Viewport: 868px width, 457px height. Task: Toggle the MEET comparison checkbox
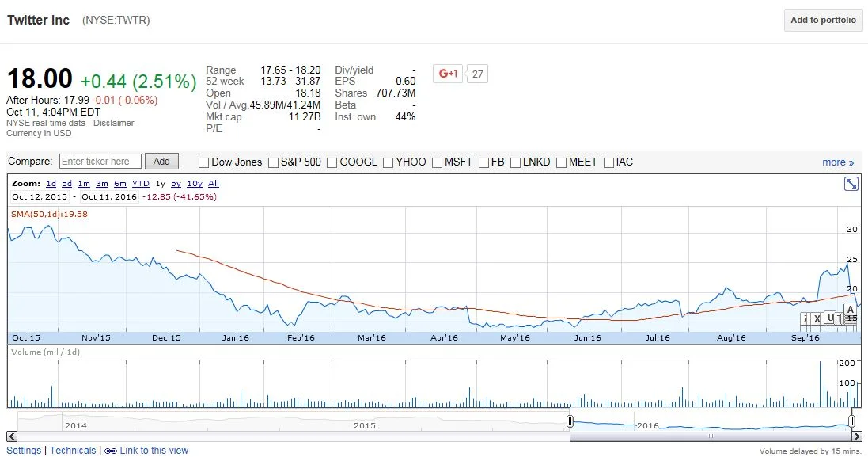click(561, 162)
